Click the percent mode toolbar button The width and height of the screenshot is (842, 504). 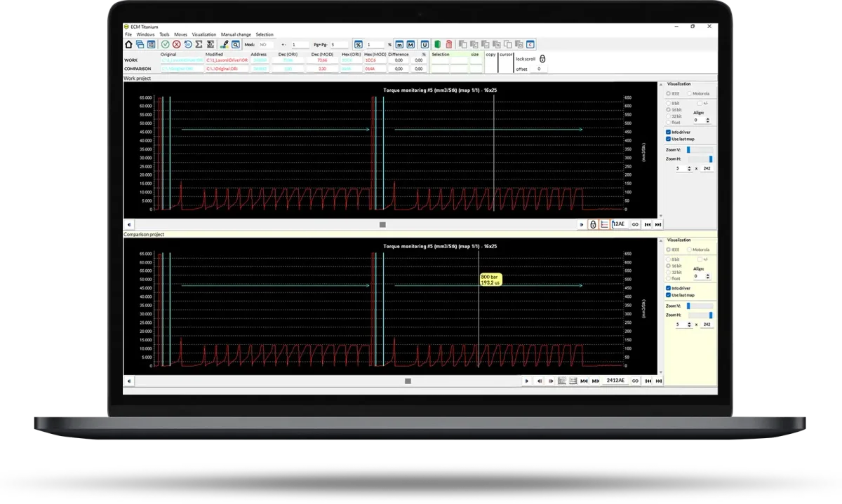(x=358, y=44)
